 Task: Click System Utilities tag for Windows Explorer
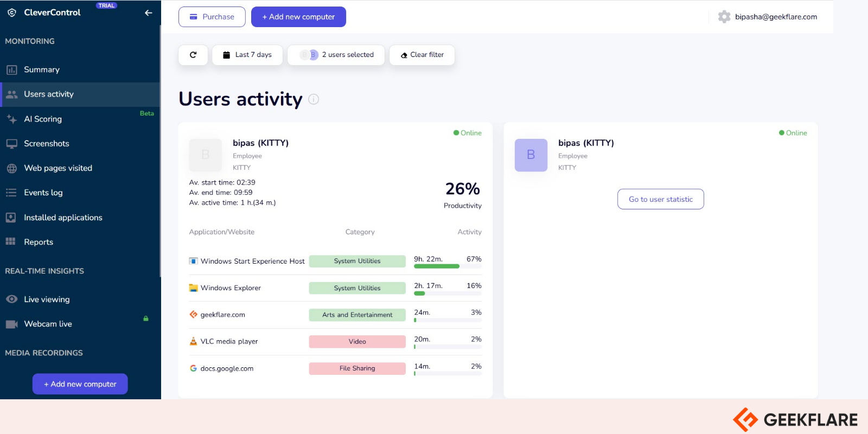tap(357, 288)
